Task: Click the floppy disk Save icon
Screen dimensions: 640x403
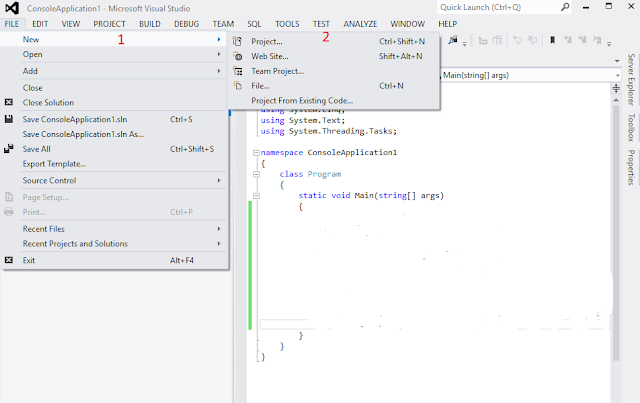Action: click(x=9, y=119)
